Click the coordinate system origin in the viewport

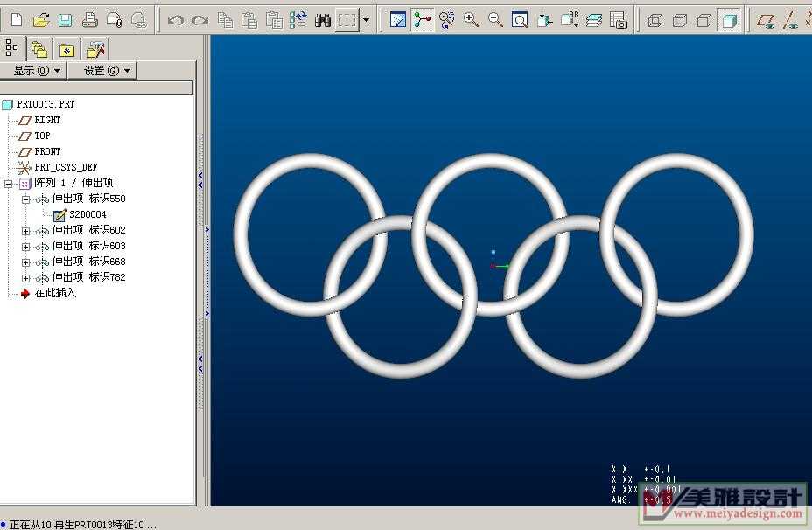click(x=493, y=266)
